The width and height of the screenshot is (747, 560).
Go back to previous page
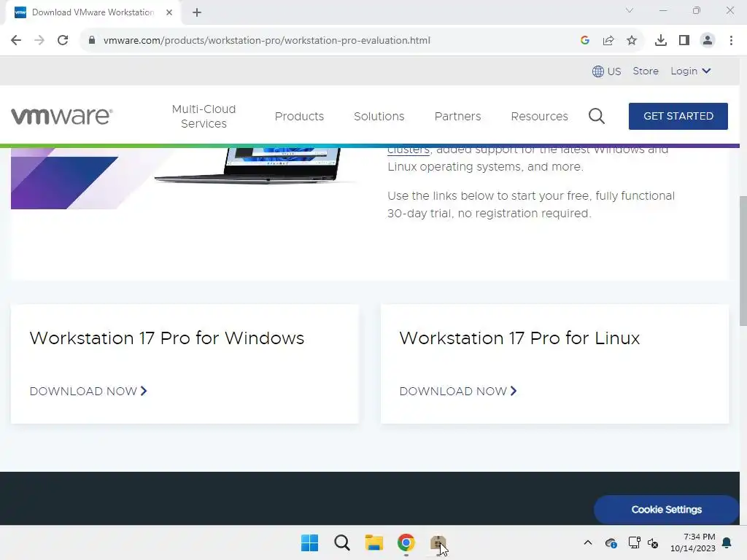(x=16, y=41)
